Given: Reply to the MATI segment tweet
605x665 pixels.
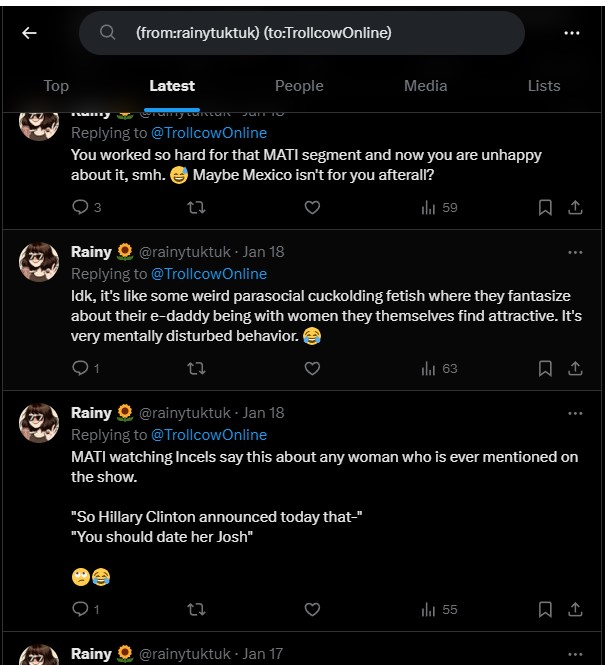Looking at the screenshot, I should click(81, 207).
